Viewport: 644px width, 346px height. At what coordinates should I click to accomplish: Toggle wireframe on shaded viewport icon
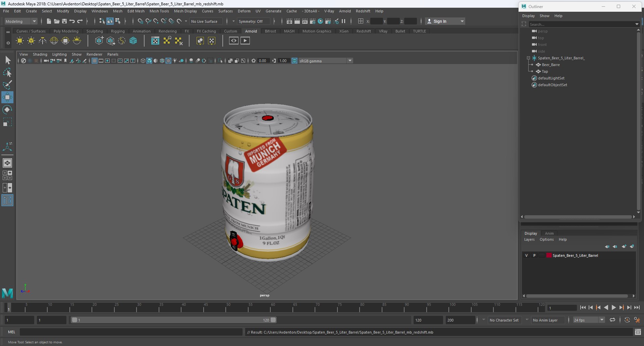[x=162, y=61]
